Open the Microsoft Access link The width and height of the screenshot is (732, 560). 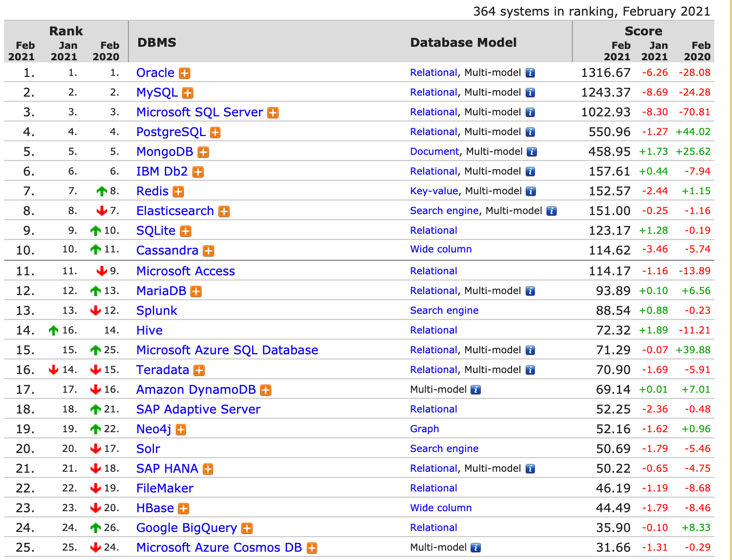point(186,271)
